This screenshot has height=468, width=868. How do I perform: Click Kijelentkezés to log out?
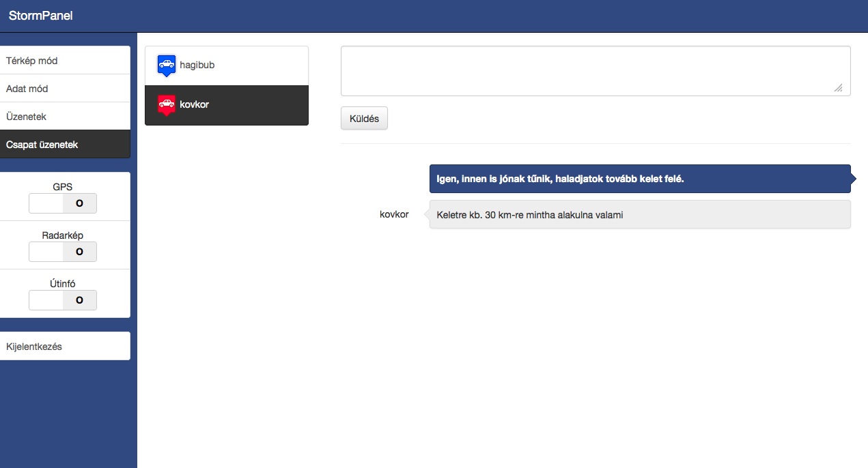(x=64, y=347)
